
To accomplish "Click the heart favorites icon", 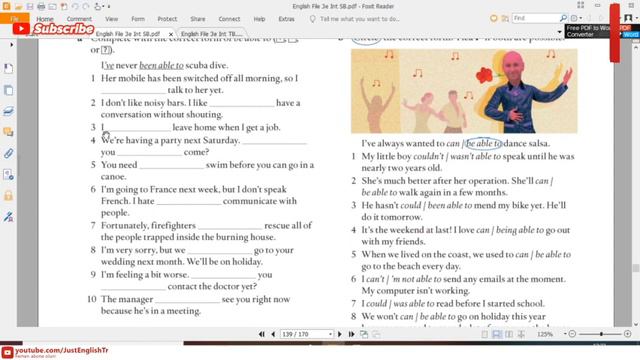I will 493,18.
